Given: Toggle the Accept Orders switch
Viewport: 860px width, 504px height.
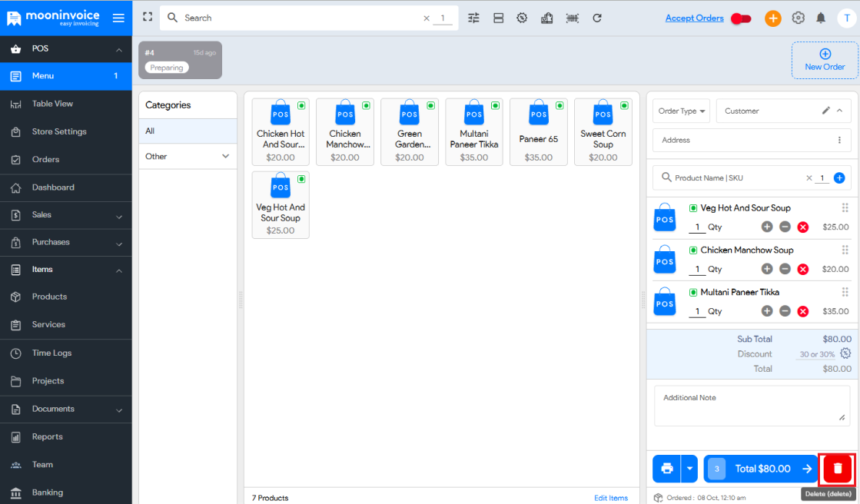Looking at the screenshot, I should (741, 18).
